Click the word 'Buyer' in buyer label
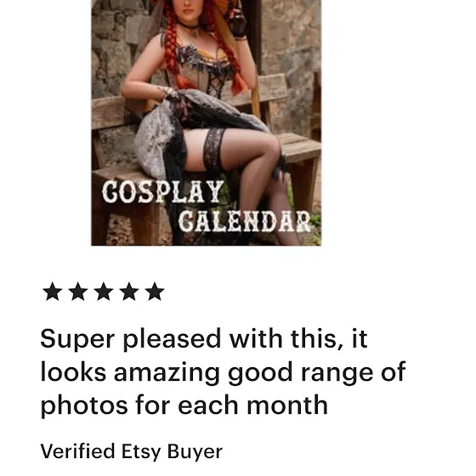 pyautogui.click(x=195, y=452)
